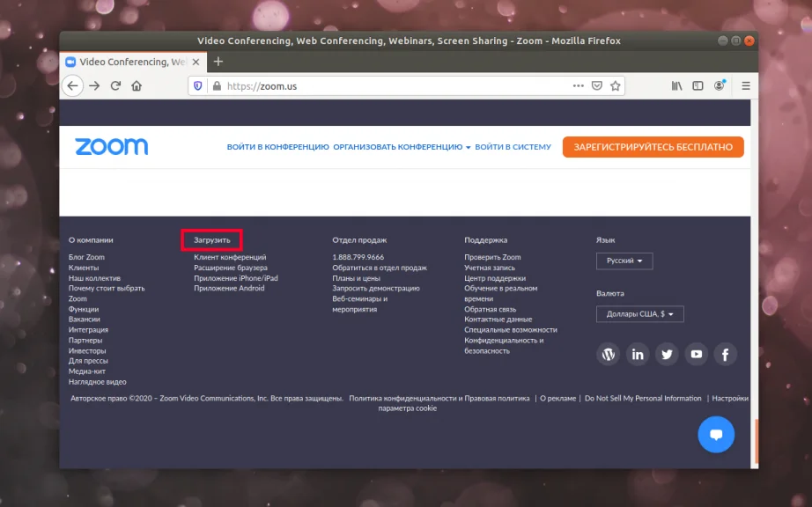
Task: Click the Twitter icon in footer
Action: pos(667,355)
